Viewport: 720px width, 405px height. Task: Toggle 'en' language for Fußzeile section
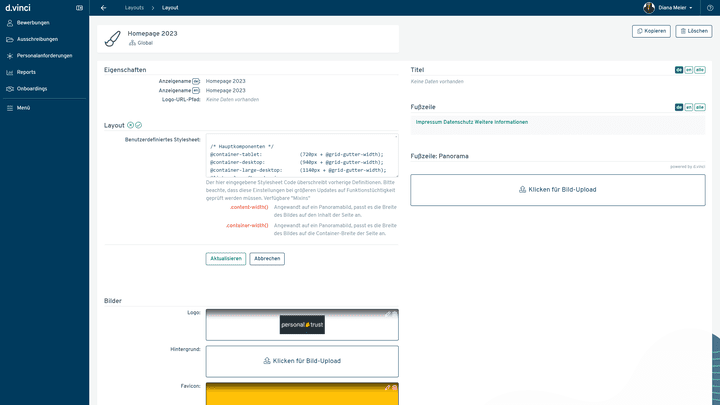[x=688, y=107]
